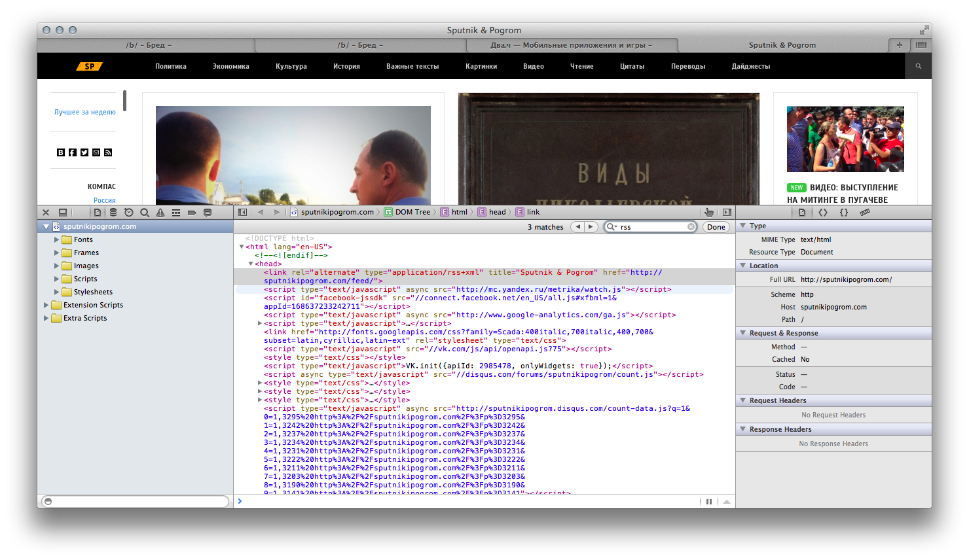Open the RSS feed icon in sidebar
This screenshot has height=560, width=969.
[x=108, y=152]
